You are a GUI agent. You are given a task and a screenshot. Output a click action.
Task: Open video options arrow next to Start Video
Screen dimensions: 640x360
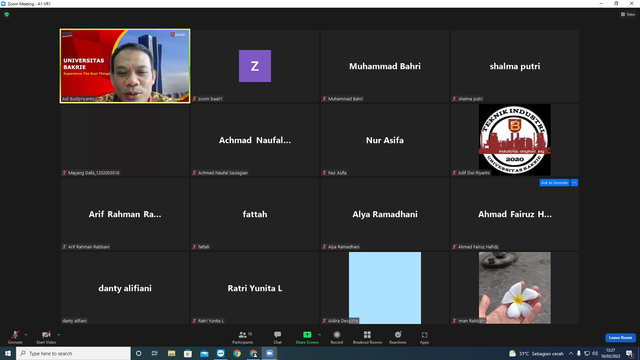point(59,335)
